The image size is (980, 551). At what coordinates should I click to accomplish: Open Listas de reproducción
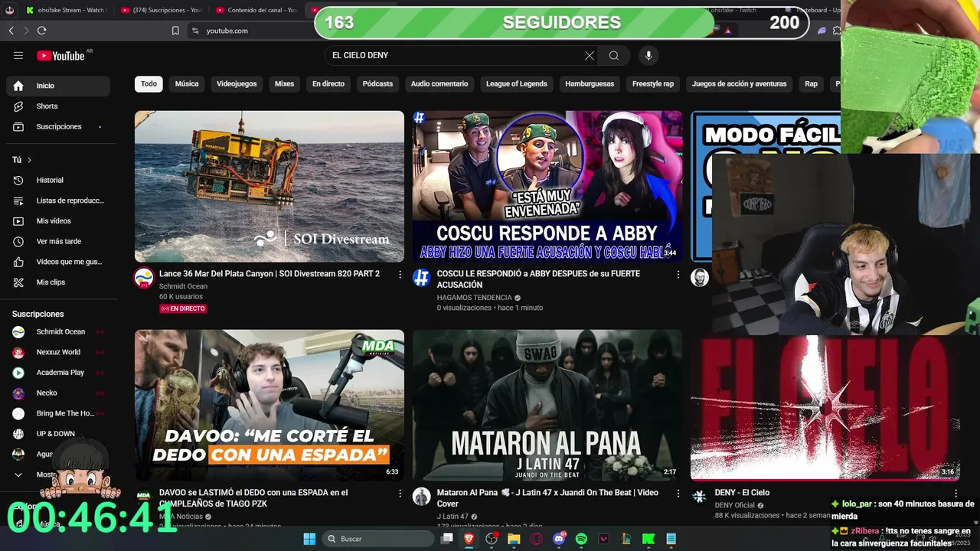pos(58,201)
